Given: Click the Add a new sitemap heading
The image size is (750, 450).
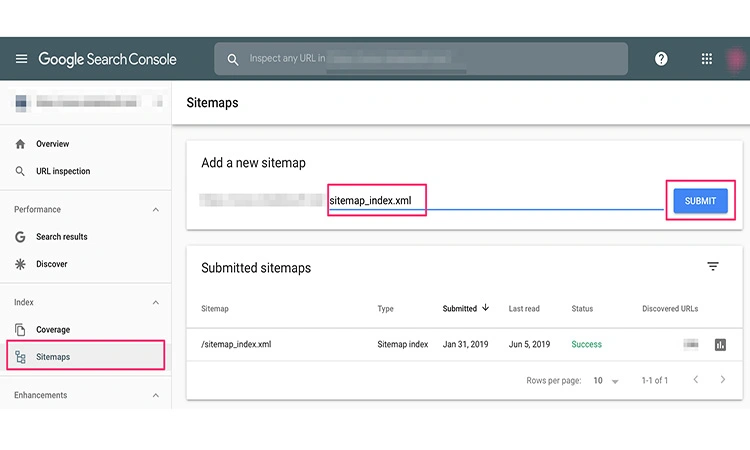Looking at the screenshot, I should [x=253, y=163].
